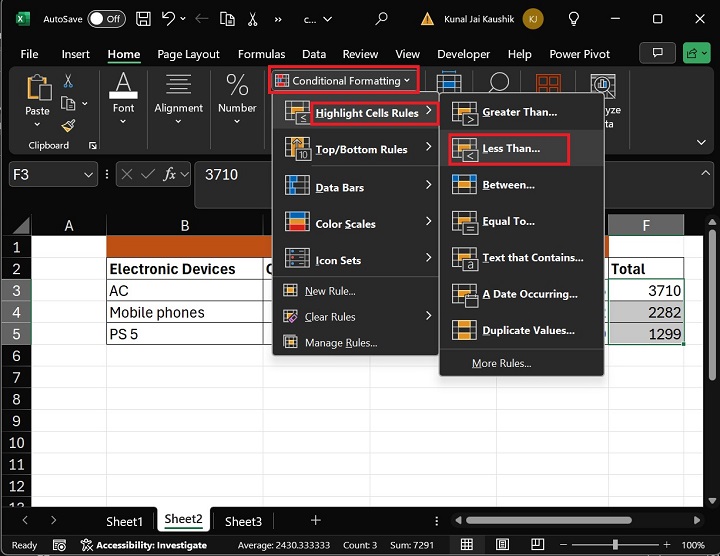Click the Insert Function fx icon
The height and width of the screenshot is (556, 720).
tap(170, 174)
